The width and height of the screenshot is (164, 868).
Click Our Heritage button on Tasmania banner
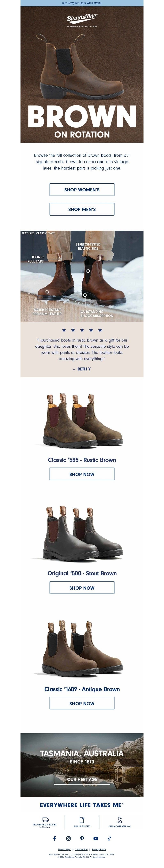82,779
